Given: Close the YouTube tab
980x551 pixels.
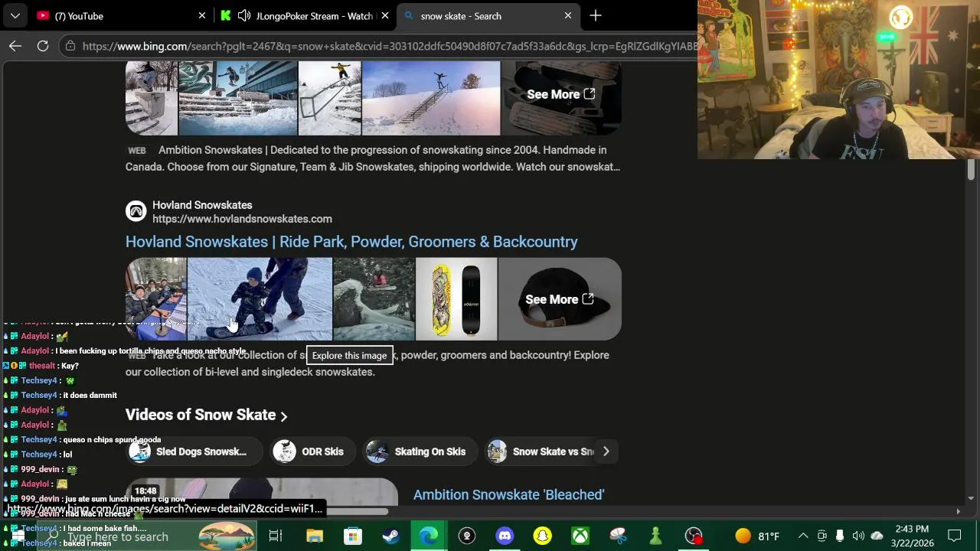Looking at the screenshot, I should (202, 15).
